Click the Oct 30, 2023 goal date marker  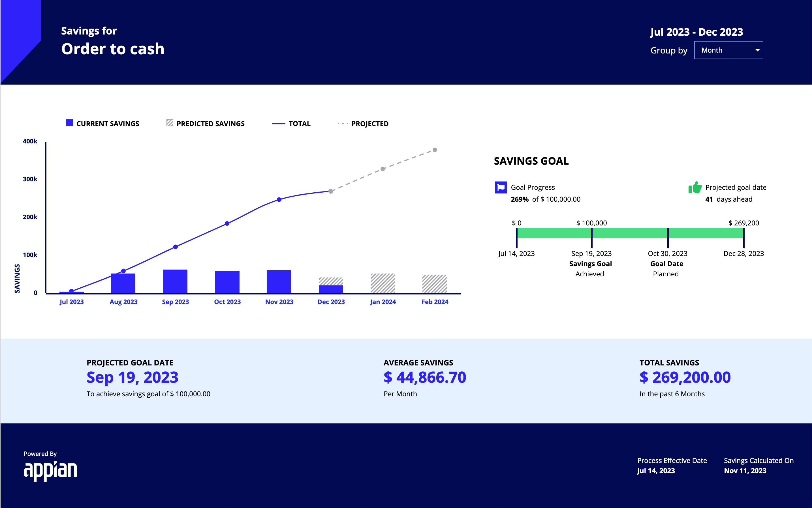tap(668, 238)
